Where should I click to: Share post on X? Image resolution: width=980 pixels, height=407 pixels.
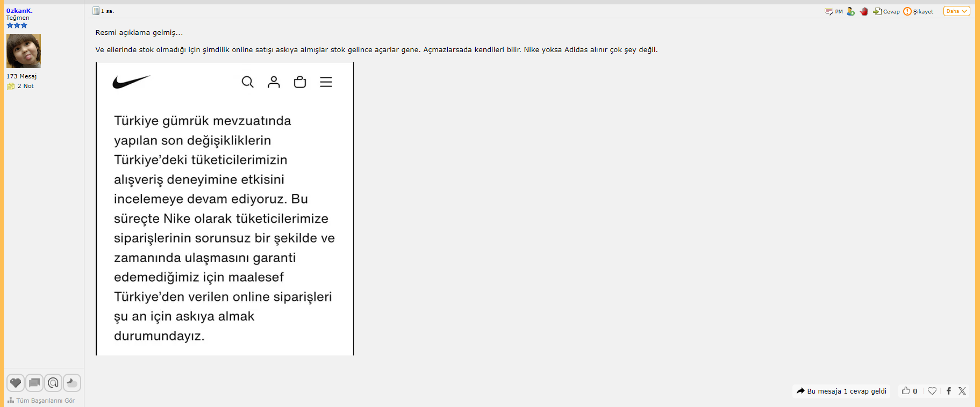962,391
